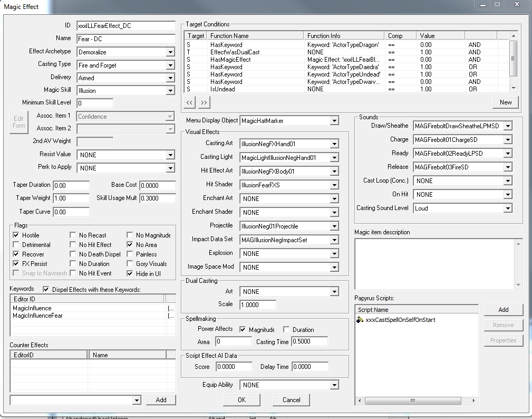The width and height of the screenshot is (532, 419).
Task: Toggle the Hostile flag checkbox
Action: coord(16,235)
